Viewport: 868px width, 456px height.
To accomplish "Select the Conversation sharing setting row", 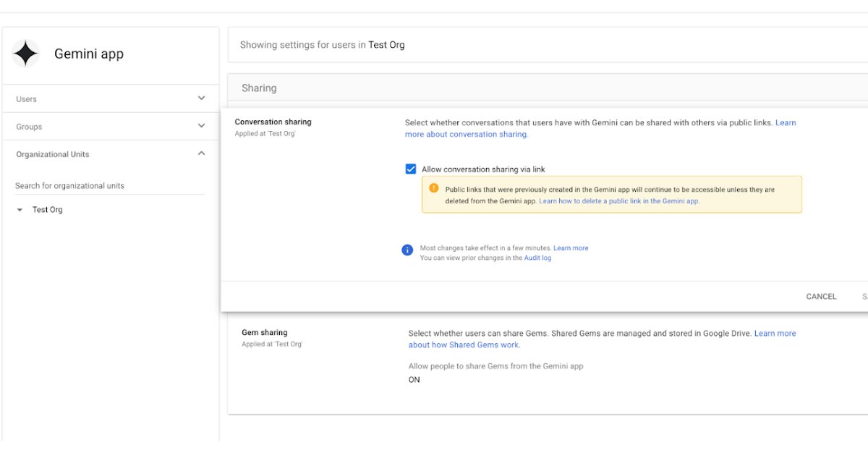I will click(x=273, y=122).
